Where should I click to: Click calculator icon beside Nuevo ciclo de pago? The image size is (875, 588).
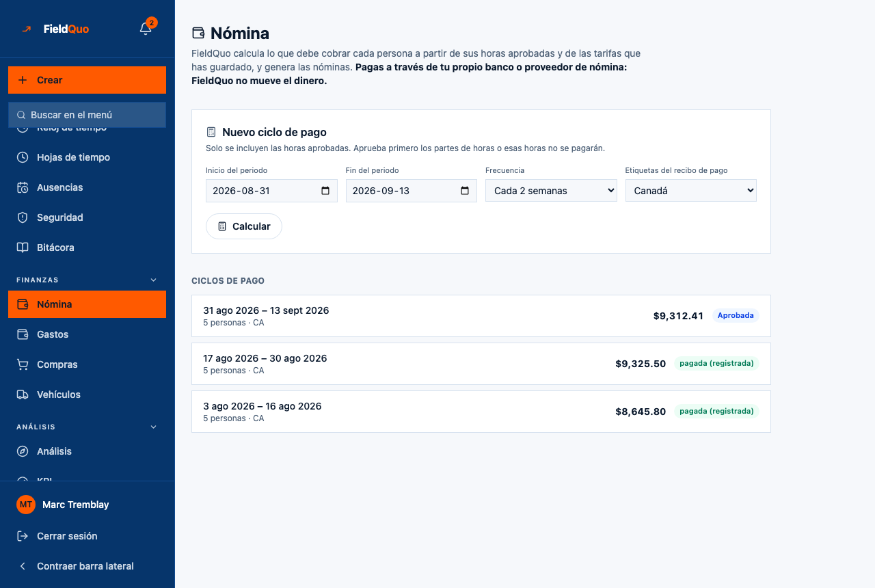pyautogui.click(x=211, y=132)
